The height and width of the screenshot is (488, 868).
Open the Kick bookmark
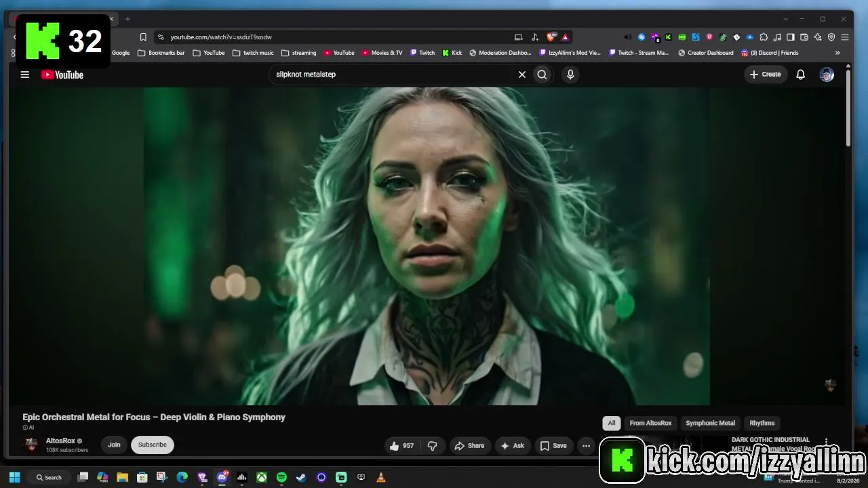tap(452, 53)
